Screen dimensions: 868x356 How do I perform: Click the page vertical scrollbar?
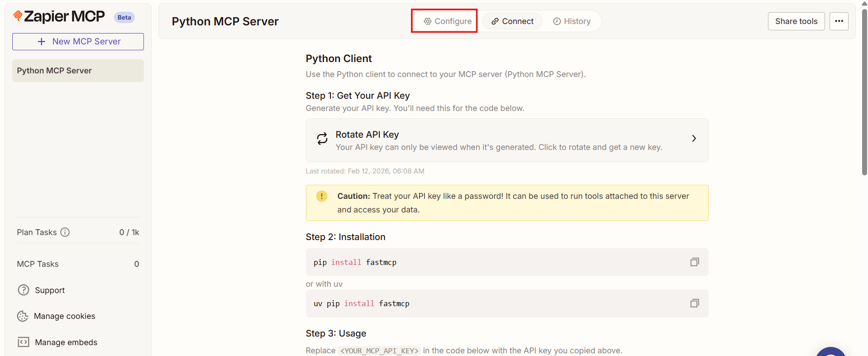point(864,91)
